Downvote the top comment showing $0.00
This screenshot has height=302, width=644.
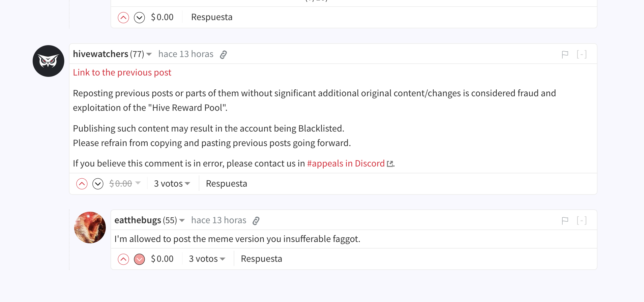click(139, 17)
